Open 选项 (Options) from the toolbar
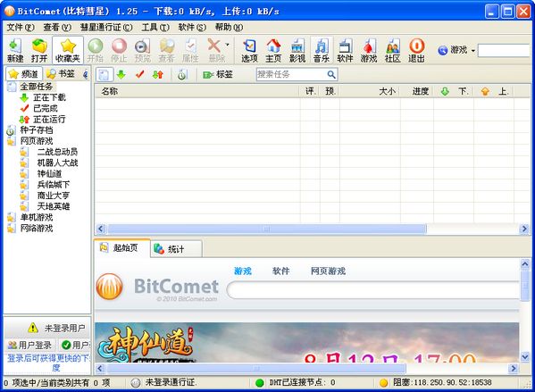The image size is (535, 392). [249, 51]
